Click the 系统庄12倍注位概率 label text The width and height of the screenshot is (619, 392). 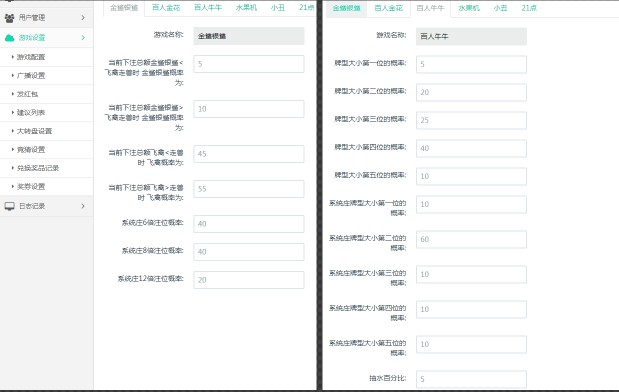click(150, 279)
